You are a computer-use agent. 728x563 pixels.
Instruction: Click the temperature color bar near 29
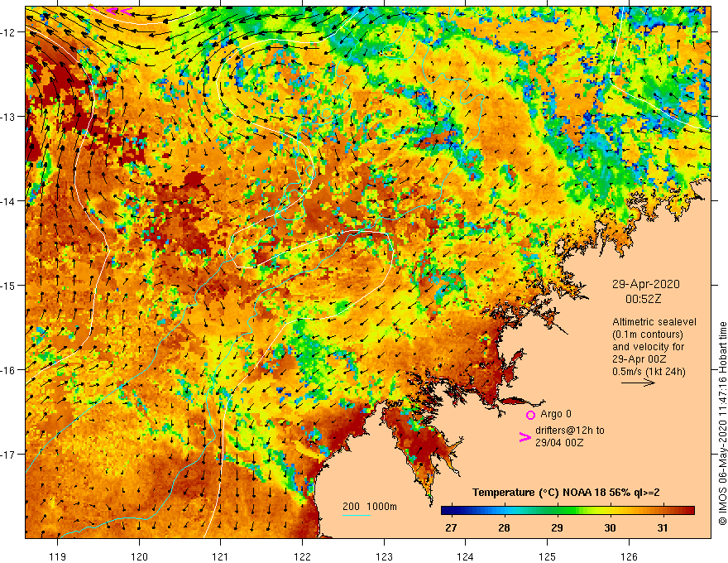click(557, 511)
